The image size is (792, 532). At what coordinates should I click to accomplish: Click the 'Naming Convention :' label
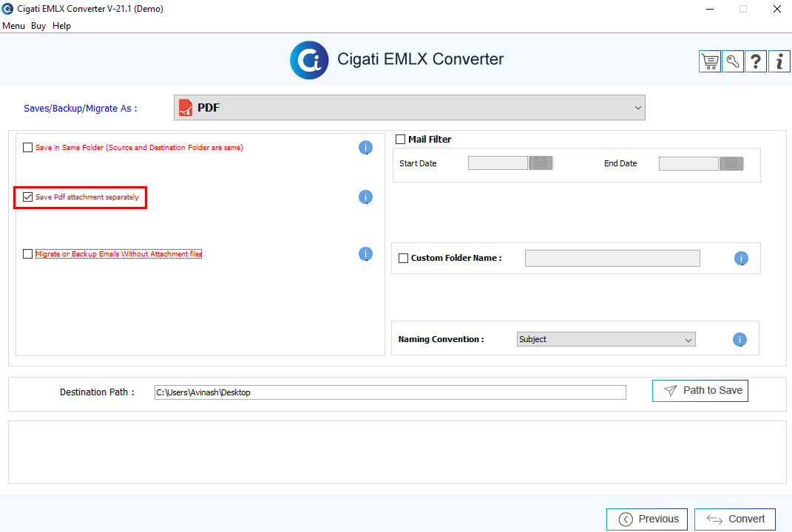point(441,339)
